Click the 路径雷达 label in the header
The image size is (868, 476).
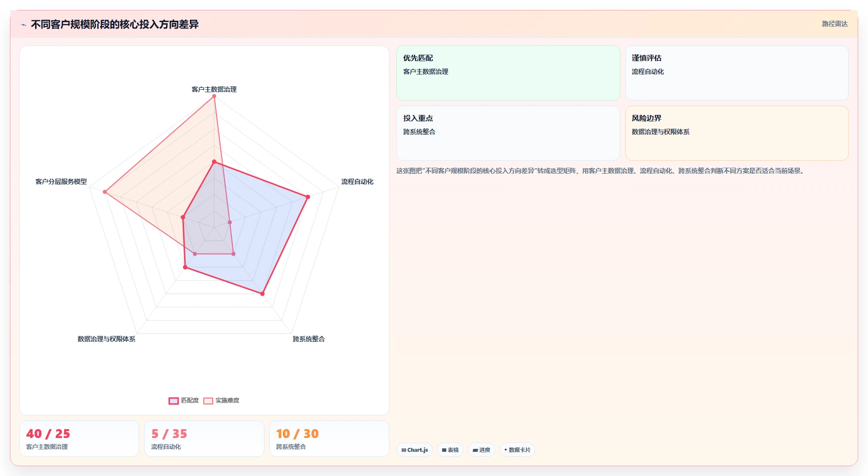coord(834,24)
